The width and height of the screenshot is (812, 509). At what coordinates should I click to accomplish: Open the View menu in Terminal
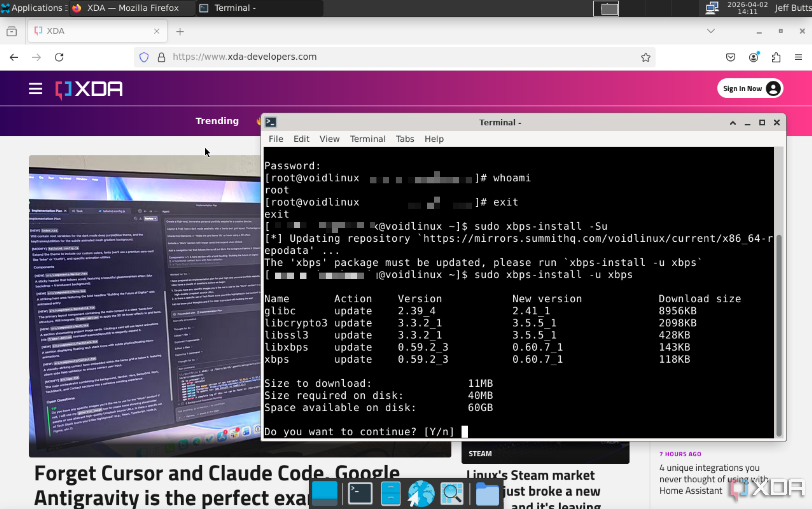[x=329, y=139]
